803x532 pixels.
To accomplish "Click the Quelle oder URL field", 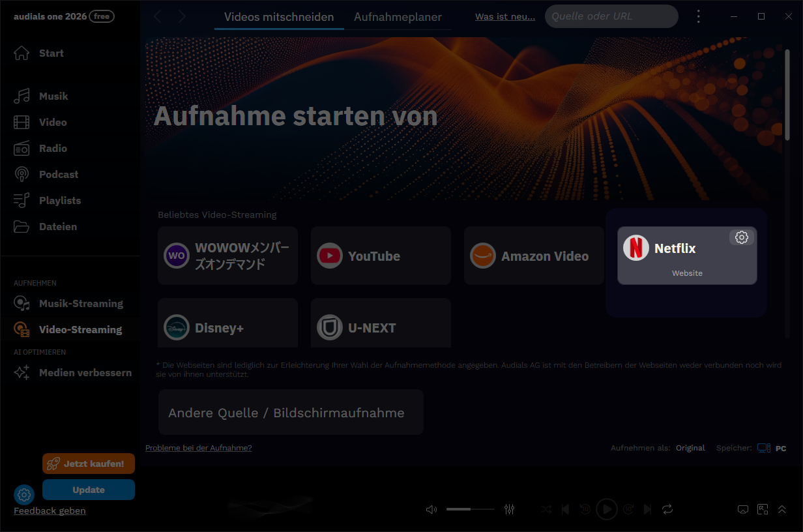I will coord(611,16).
